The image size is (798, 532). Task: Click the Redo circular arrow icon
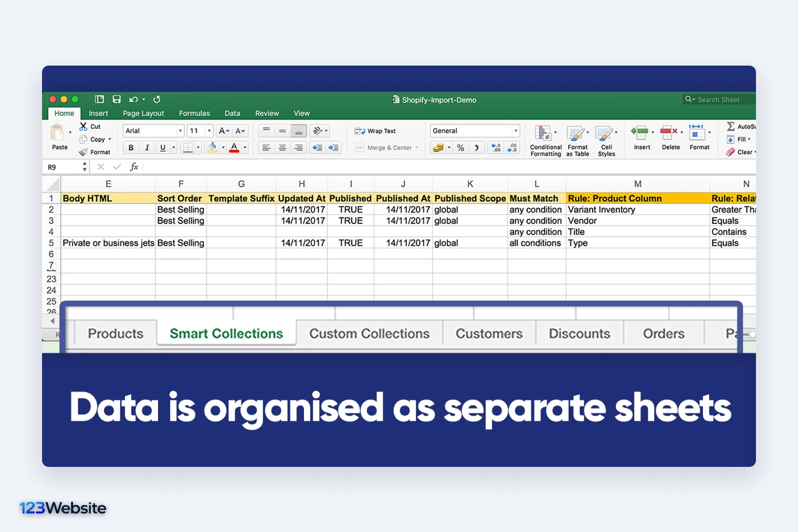156,99
